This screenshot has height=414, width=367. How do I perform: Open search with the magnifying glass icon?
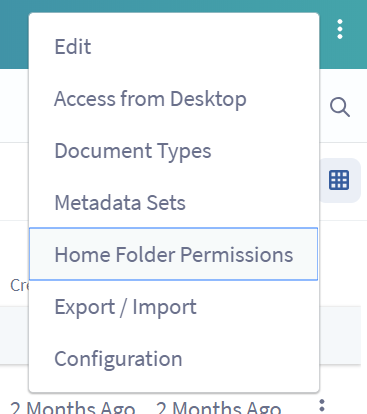click(340, 107)
